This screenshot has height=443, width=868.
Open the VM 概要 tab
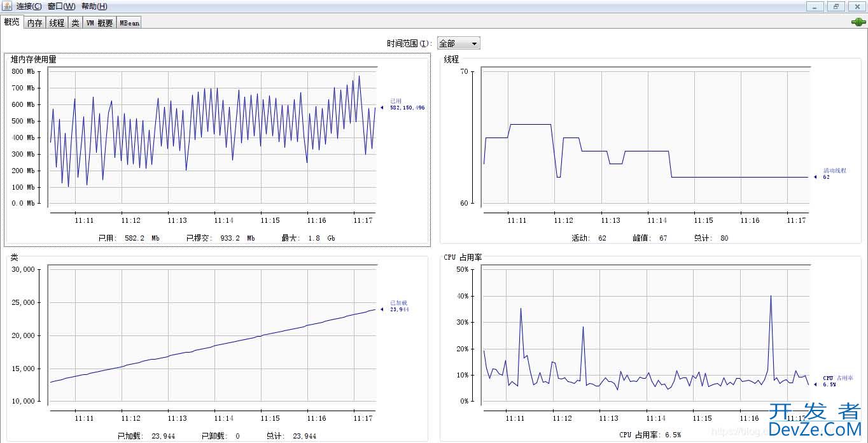click(99, 22)
